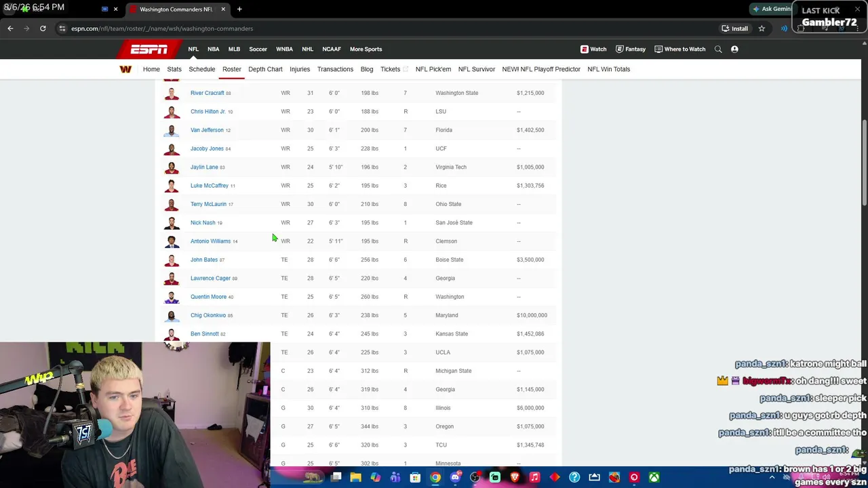The image size is (868, 488).
Task: Open NFL Survivor
Action: coord(477,69)
